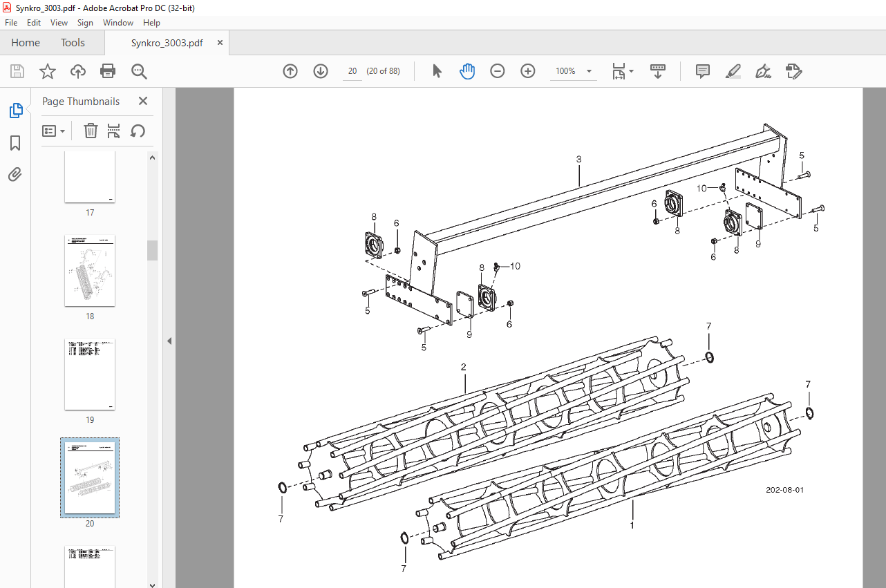Go to the previous page arrow
Viewport: 886px width, 588px height.
[x=290, y=71]
